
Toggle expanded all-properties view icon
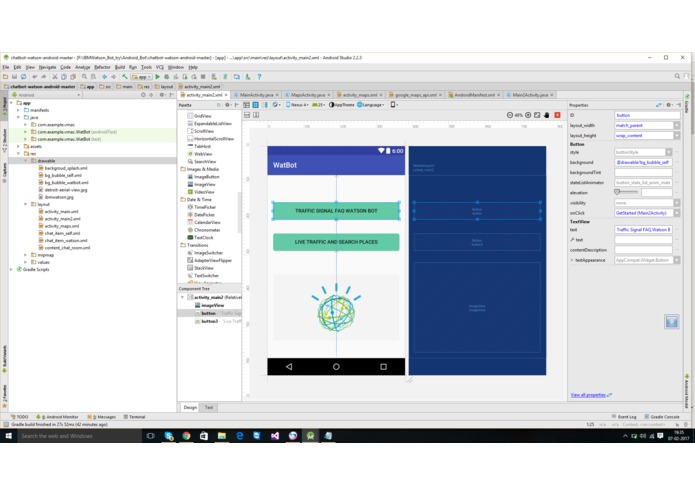coord(658,105)
